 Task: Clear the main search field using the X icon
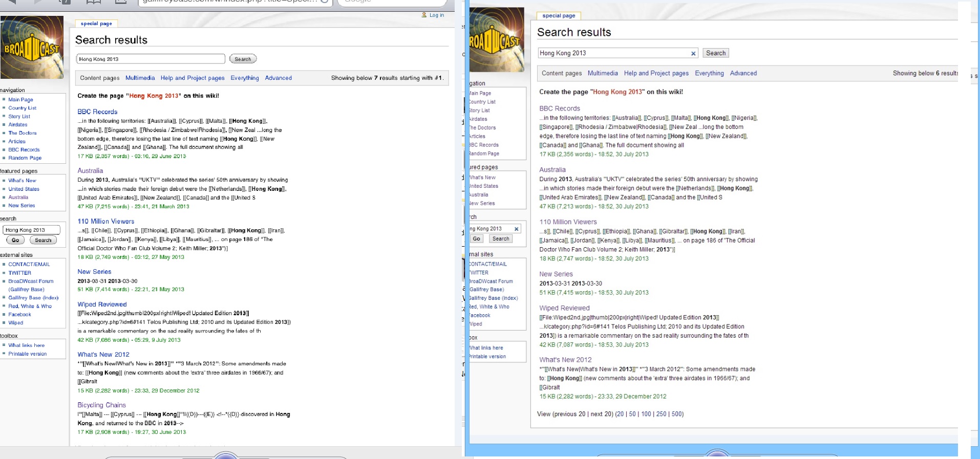[693, 53]
